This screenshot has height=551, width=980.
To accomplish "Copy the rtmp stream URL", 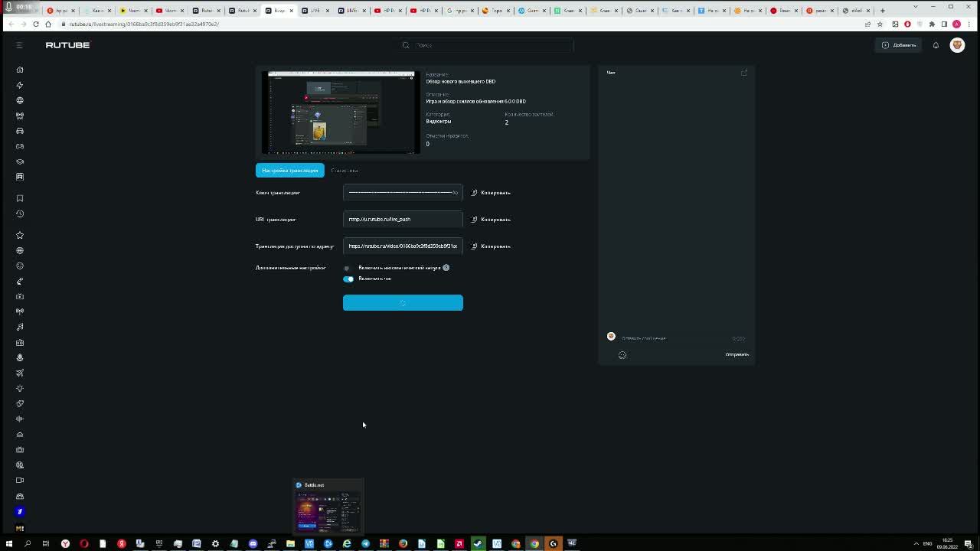I will 491,219.
